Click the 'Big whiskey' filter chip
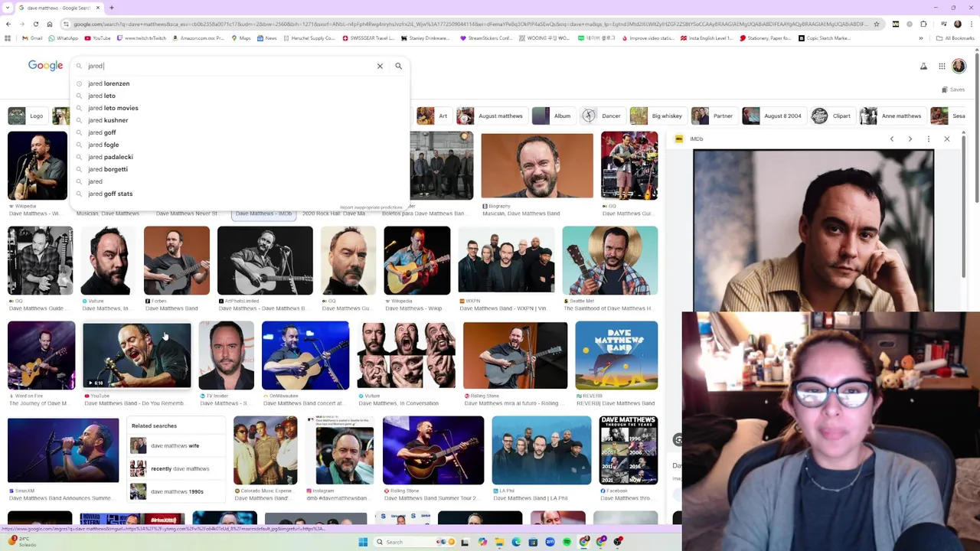The image size is (980, 551). [657, 116]
